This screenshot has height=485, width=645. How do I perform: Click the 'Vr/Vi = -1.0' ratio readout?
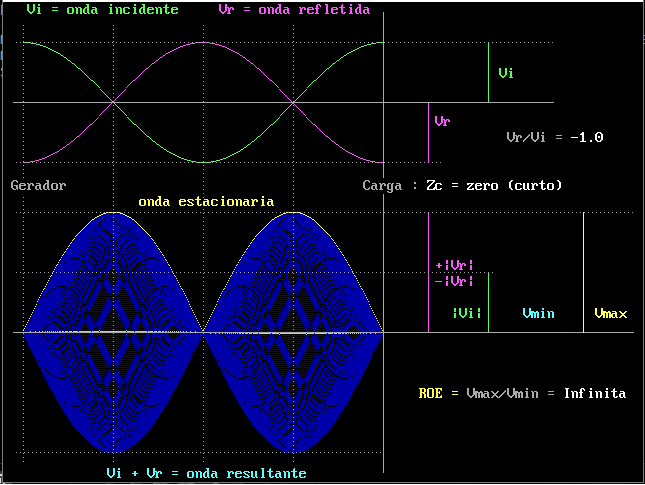[555, 137]
